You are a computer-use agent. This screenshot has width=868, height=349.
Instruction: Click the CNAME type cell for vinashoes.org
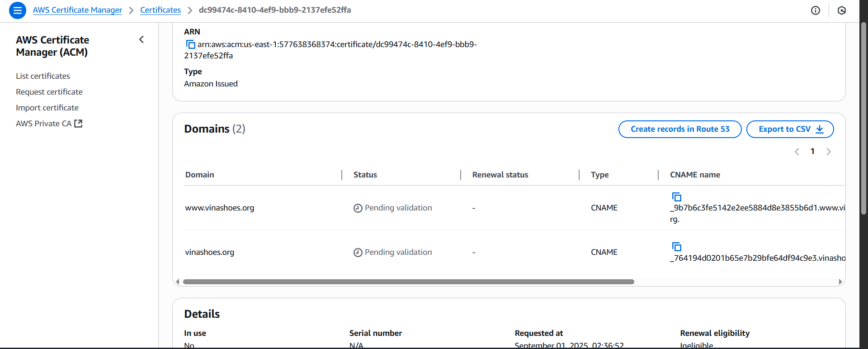point(604,252)
